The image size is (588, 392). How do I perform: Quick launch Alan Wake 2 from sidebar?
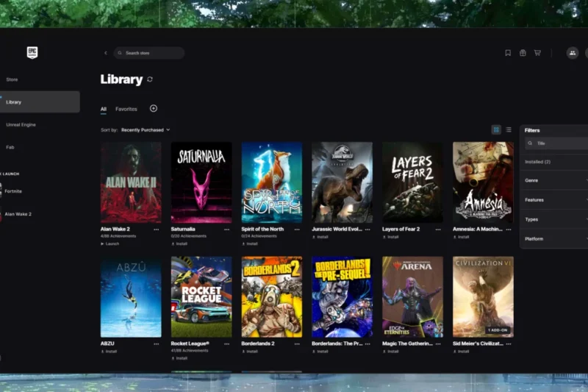click(x=18, y=214)
